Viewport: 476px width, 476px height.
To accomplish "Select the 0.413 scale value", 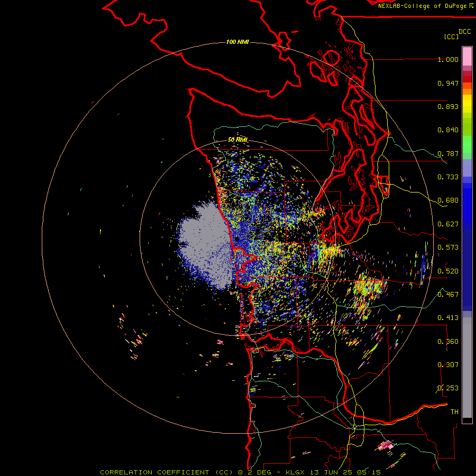I will [448, 318].
